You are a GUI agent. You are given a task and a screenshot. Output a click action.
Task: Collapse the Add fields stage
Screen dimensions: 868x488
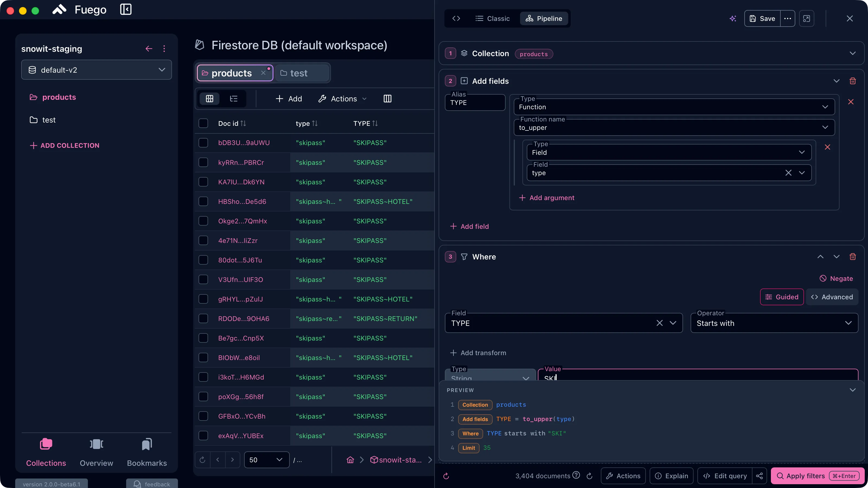(836, 81)
